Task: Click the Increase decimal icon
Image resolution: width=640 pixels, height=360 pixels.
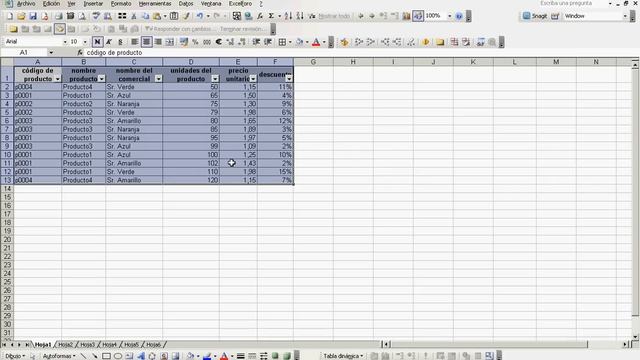Action: [230, 42]
